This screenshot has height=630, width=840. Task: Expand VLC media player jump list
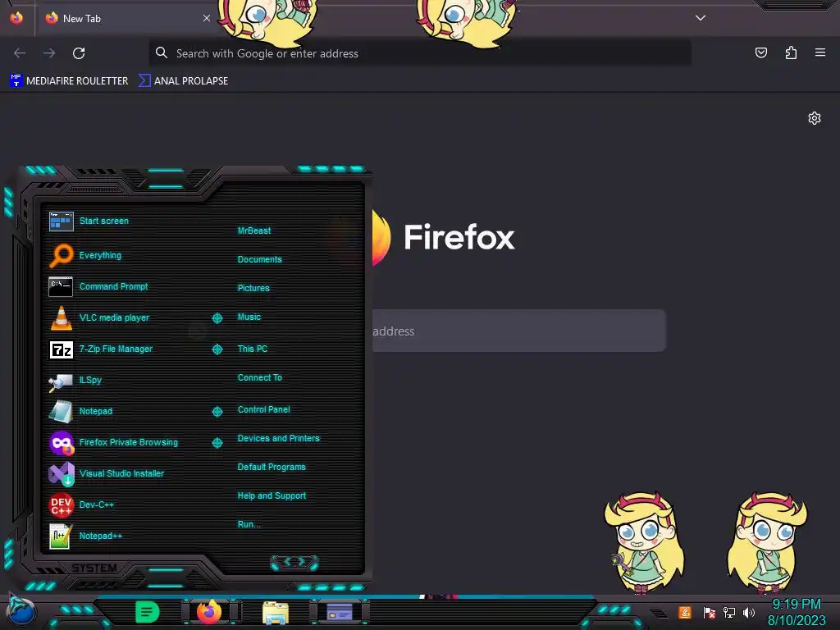click(x=217, y=318)
